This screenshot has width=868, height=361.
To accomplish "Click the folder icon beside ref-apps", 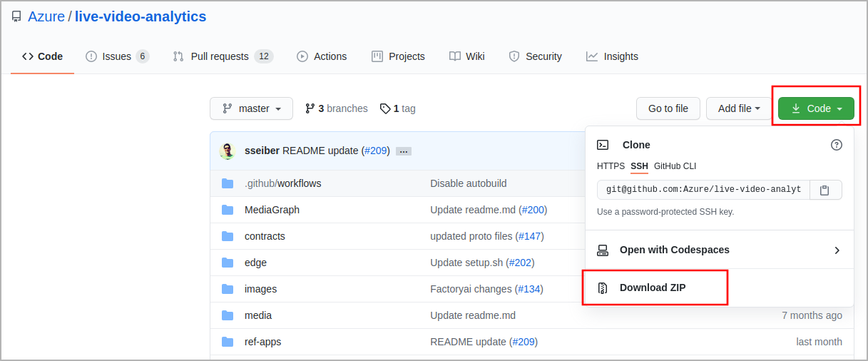I will tap(228, 342).
